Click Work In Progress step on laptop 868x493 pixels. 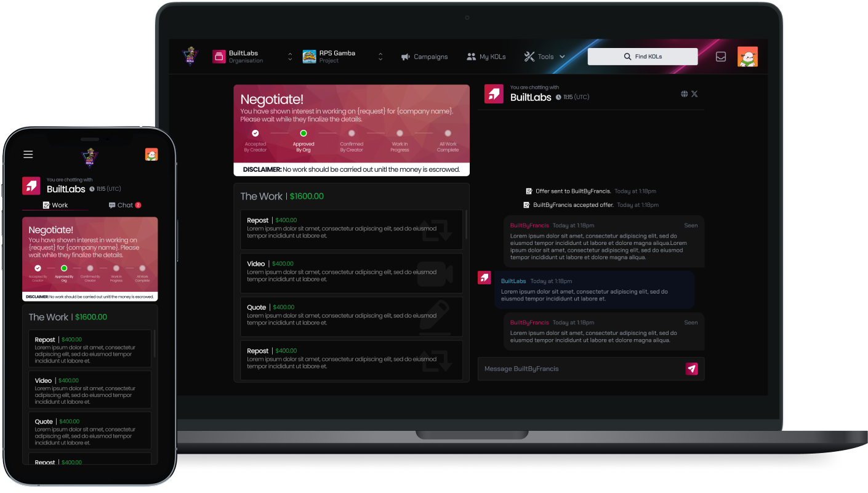pos(400,140)
